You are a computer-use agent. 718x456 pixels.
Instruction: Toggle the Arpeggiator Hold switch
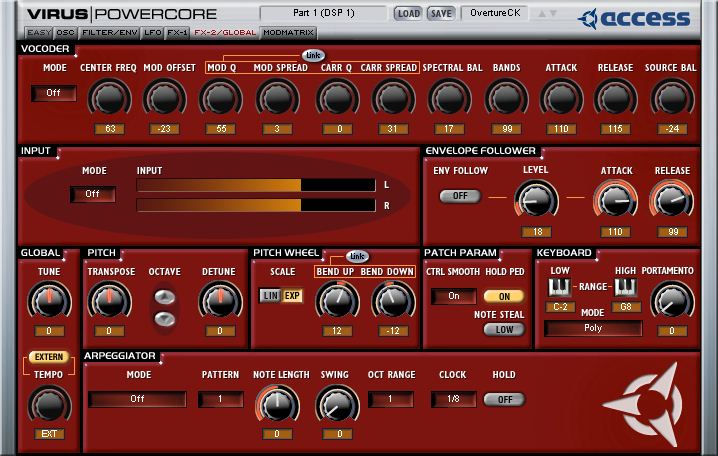504,399
